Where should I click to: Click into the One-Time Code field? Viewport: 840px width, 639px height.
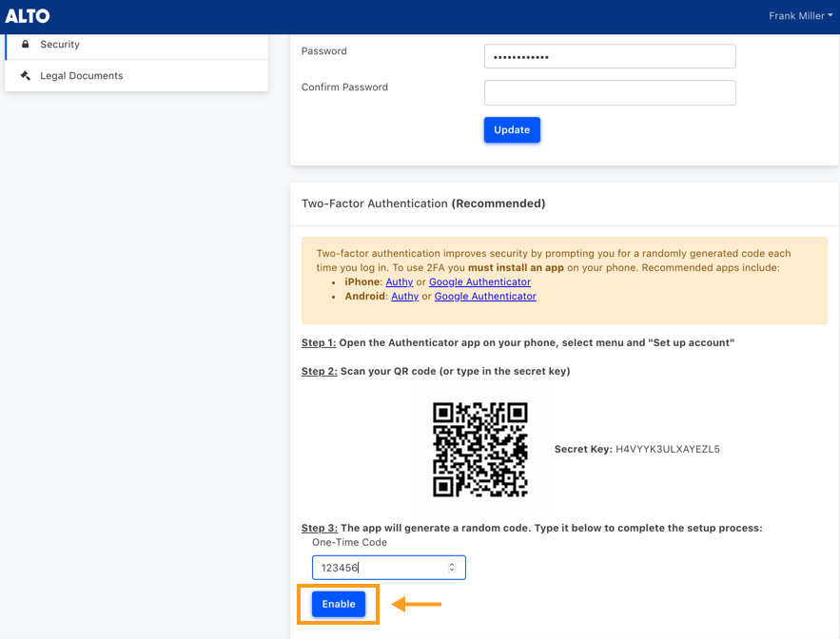[x=389, y=568]
